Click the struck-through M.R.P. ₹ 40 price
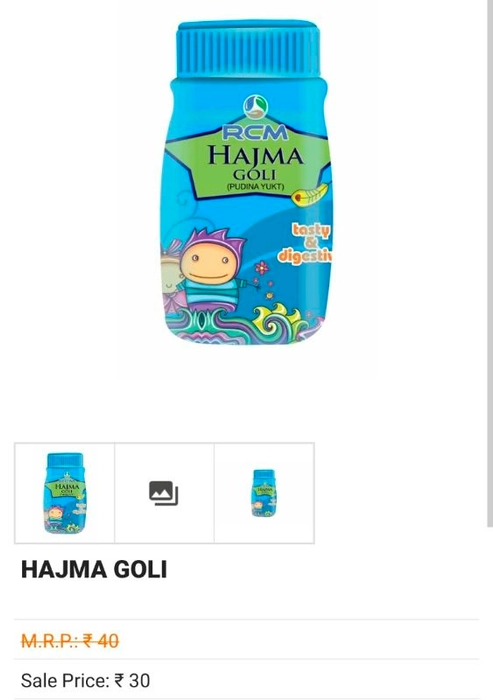Viewport: 493px width, 700px height. 70,641
